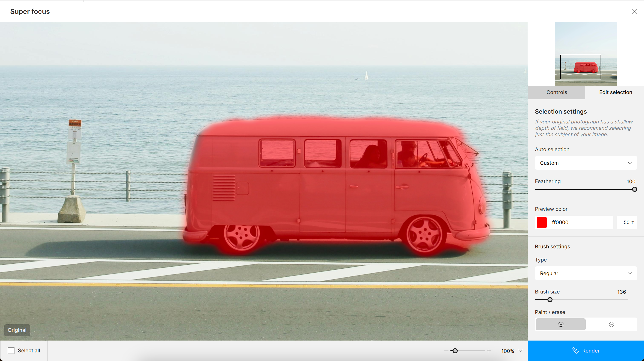Viewport: 644px width, 361px height.
Task: Select the paint brush mode icon
Action: [561, 324]
